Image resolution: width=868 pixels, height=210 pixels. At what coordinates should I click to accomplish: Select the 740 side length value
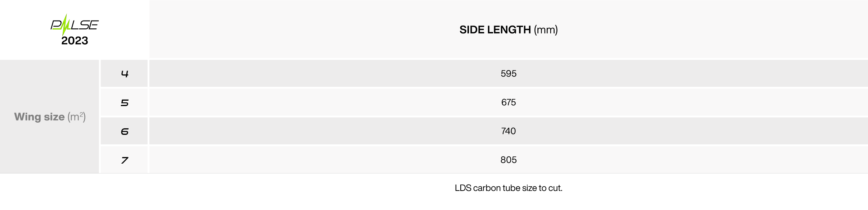509,131
